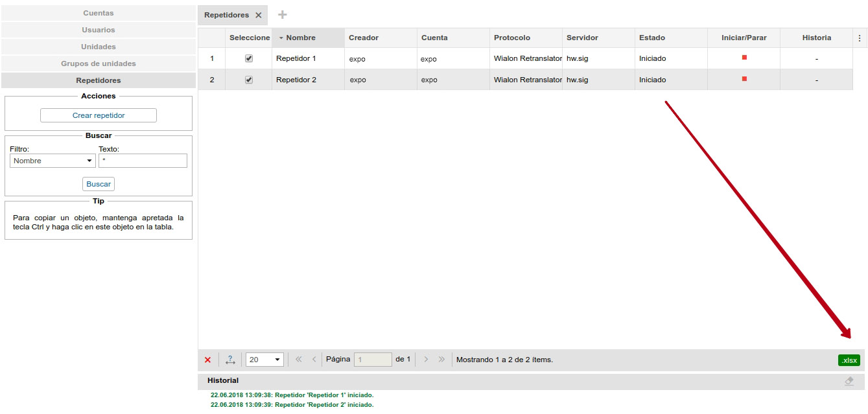This screenshot has height=414, width=868.
Task: Uncheck the Repetidor 2 checkbox
Action: pos(249,80)
